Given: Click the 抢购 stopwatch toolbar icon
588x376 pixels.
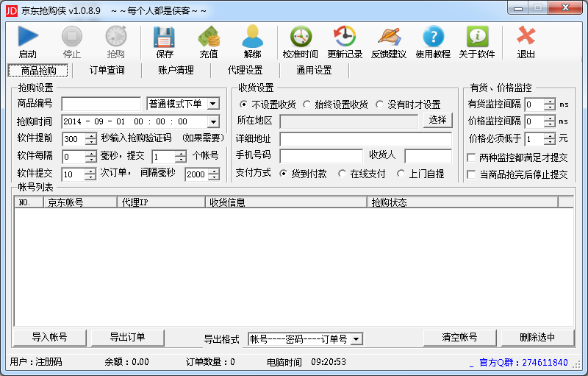Looking at the screenshot, I should [115, 36].
